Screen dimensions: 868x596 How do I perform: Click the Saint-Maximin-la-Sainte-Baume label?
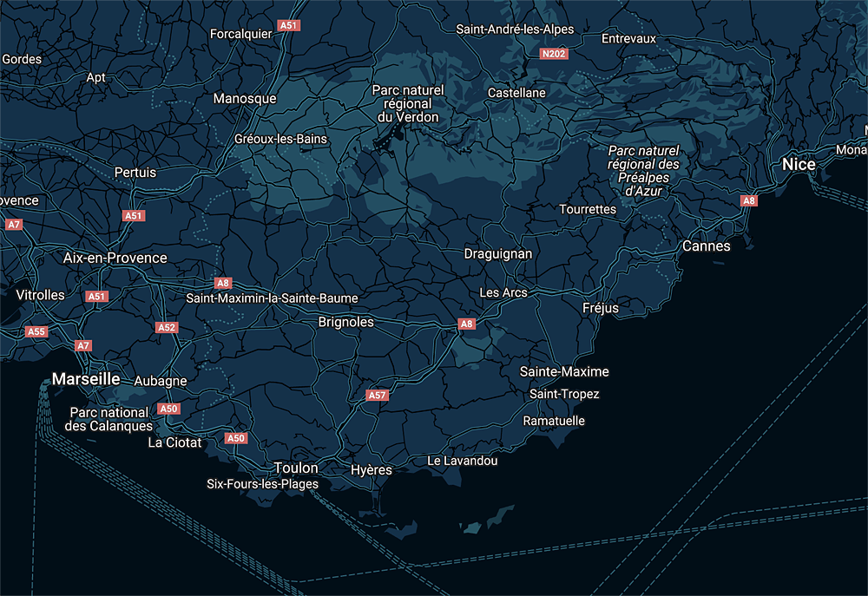click(272, 298)
